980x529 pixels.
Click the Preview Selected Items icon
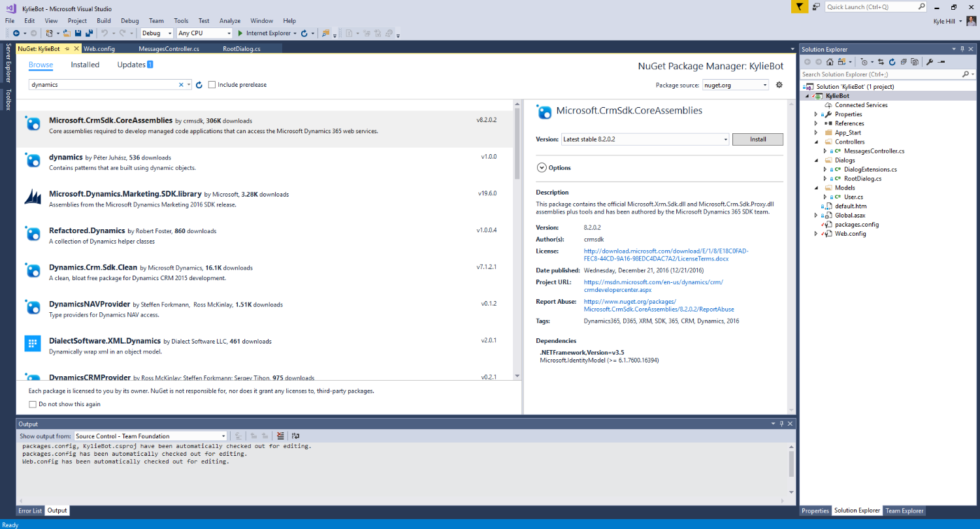pos(940,62)
